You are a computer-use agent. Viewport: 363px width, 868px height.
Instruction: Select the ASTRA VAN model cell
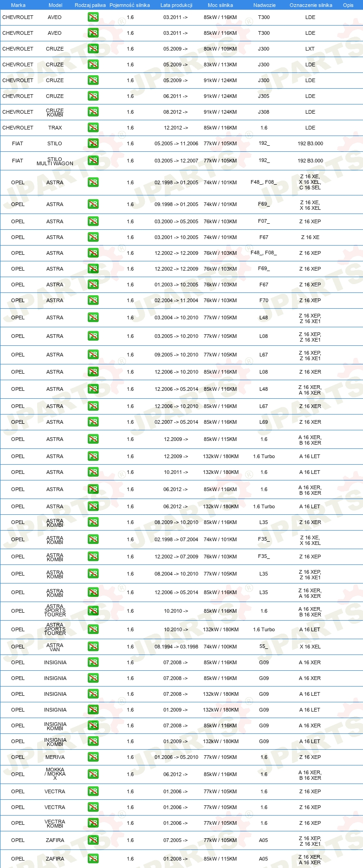point(55,647)
